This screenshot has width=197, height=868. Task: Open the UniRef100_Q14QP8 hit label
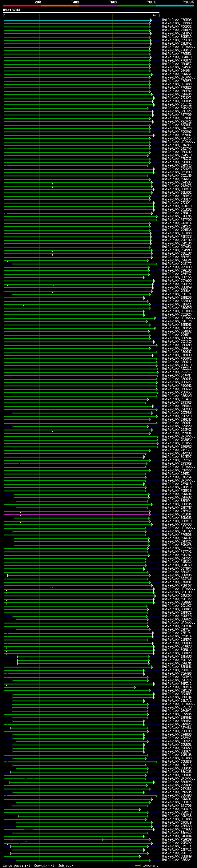(177, 30)
